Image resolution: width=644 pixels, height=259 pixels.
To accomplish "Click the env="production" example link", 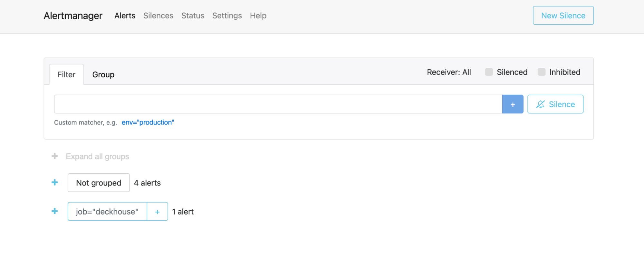I will click(148, 122).
